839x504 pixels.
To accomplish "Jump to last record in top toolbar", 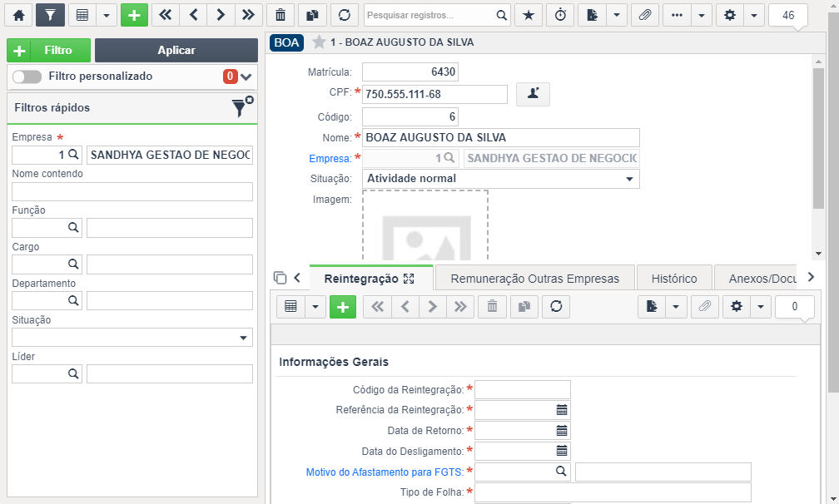I will tap(248, 15).
